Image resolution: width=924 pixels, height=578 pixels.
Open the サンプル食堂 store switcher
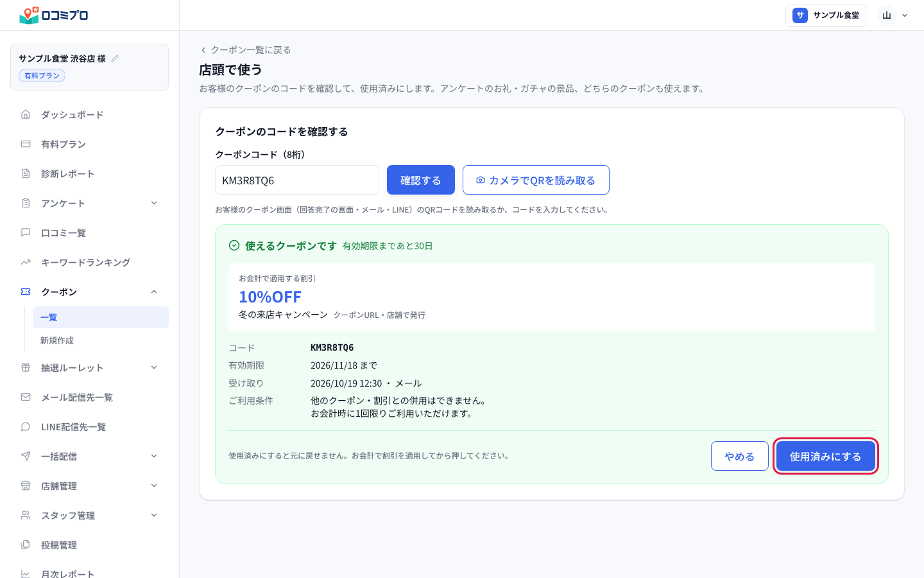point(826,15)
